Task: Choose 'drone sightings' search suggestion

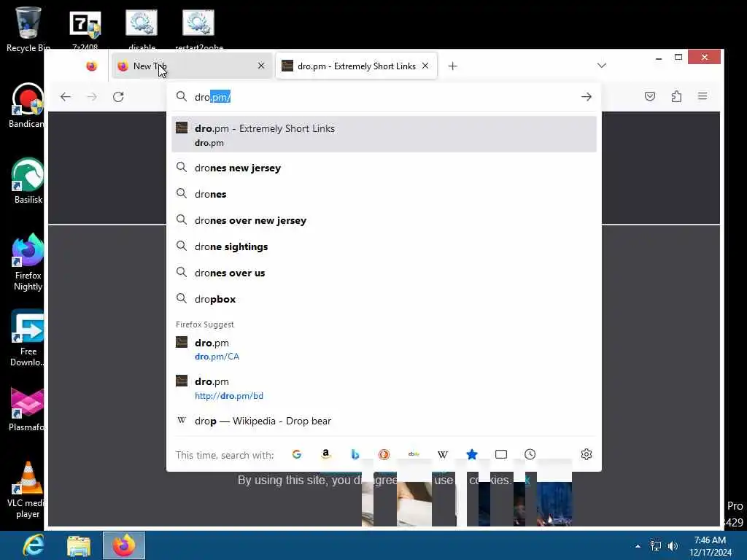Action: tap(384, 246)
